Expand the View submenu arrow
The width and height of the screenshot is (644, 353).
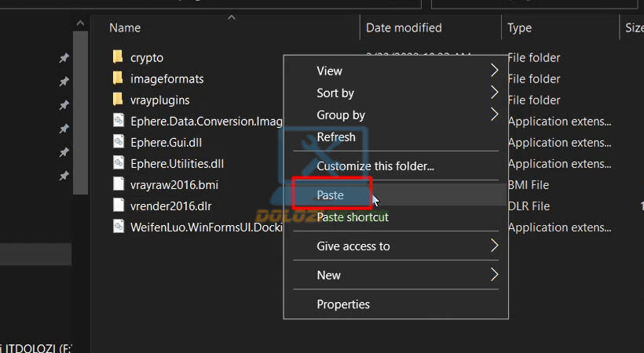coord(494,71)
